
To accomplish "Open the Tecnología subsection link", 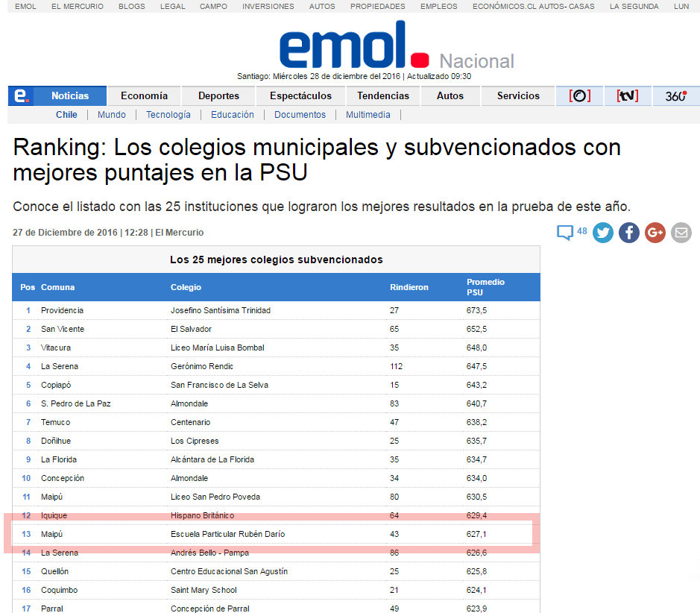I will click(168, 115).
